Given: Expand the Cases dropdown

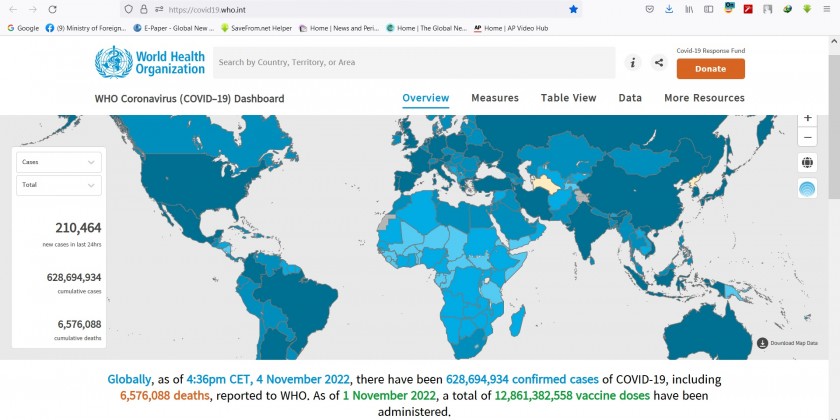Looking at the screenshot, I should [59, 161].
